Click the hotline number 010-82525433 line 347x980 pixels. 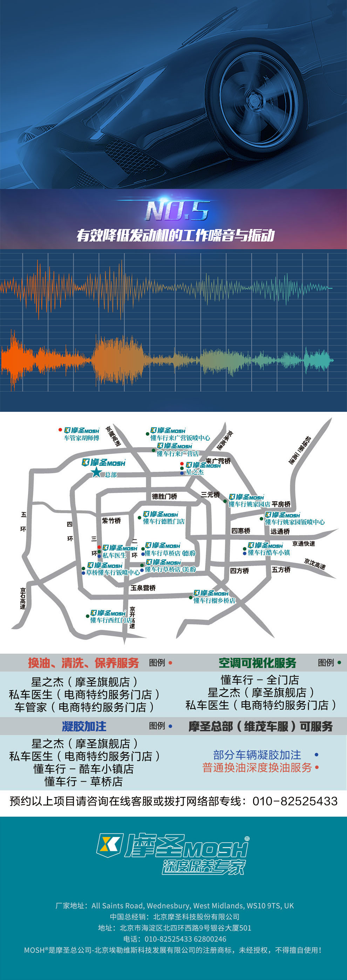click(x=173, y=801)
